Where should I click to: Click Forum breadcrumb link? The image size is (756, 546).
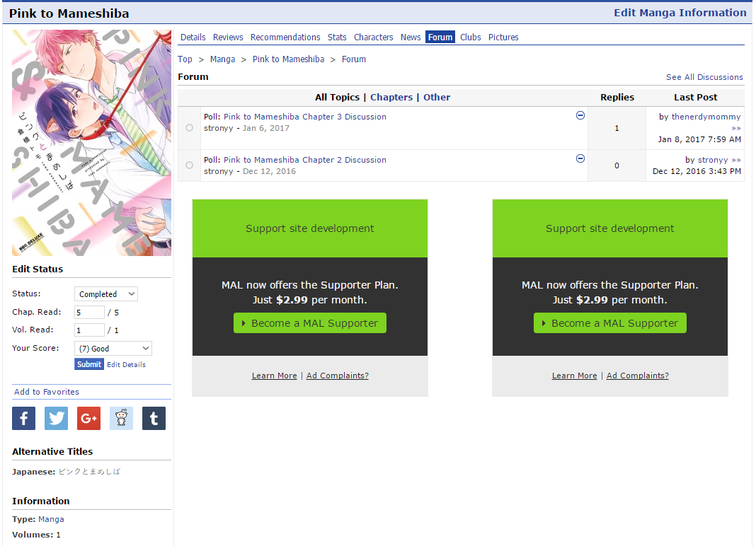354,59
